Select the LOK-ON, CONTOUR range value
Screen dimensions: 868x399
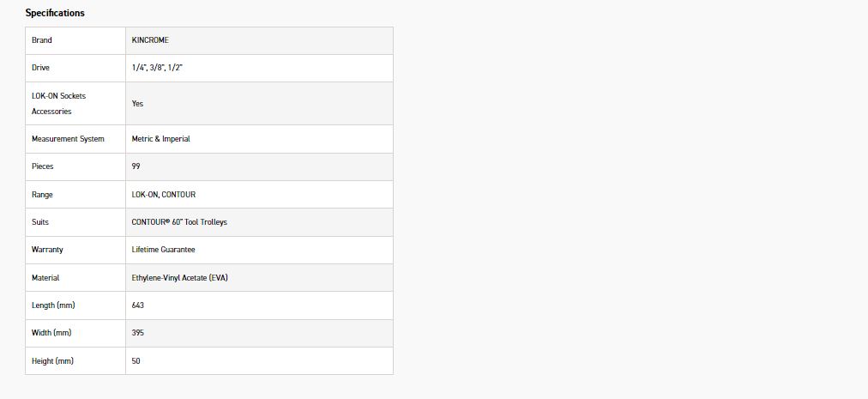tap(164, 195)
